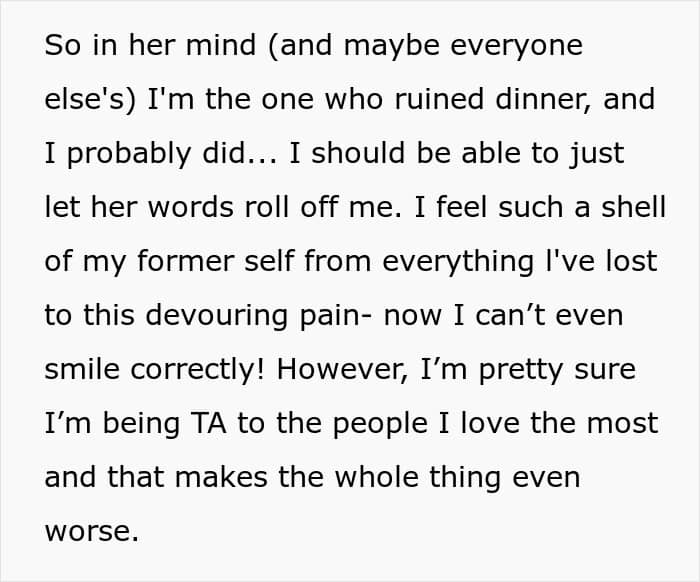Click the word "correctly!"
This screenshot has height=582, width=700.
point(201,370)
